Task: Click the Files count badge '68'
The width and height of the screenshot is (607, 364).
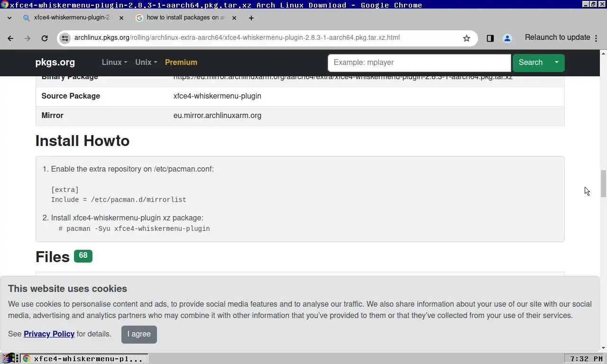Action: [x=83, y=256]
